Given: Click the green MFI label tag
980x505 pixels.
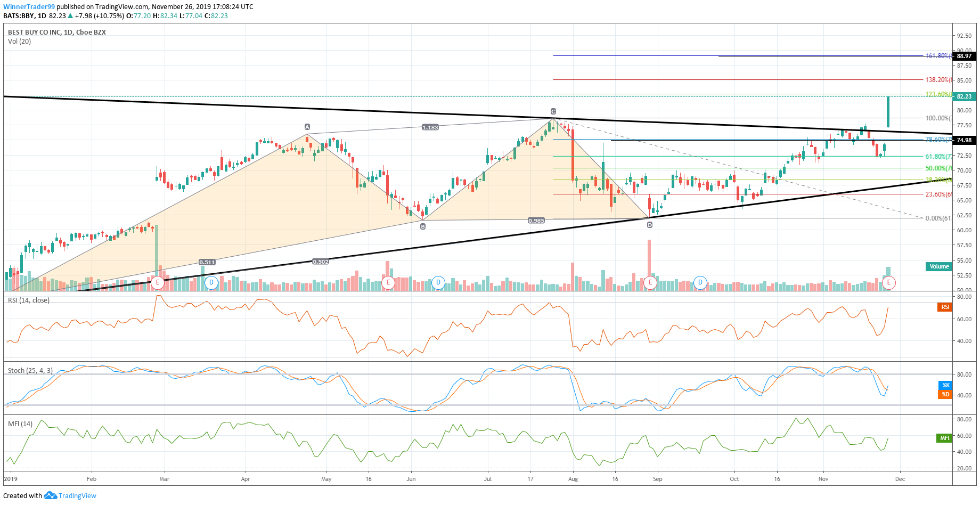Looking at the screenshot, I should tap(944, 438).
